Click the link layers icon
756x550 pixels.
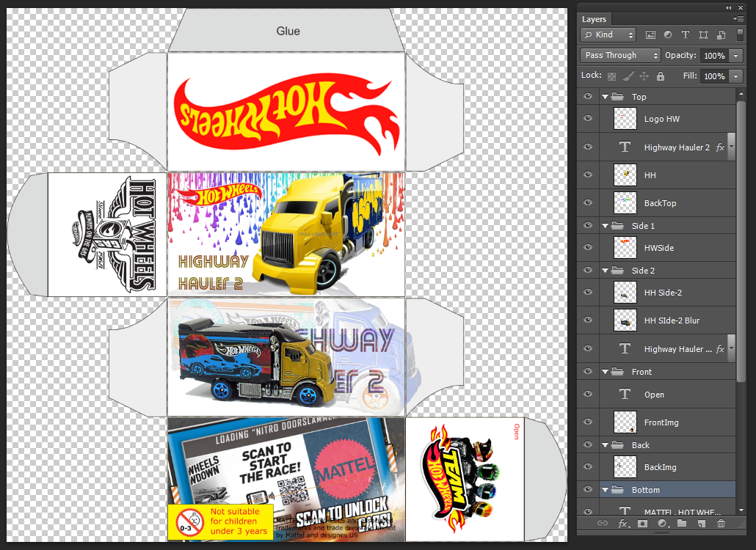point(602,523)
